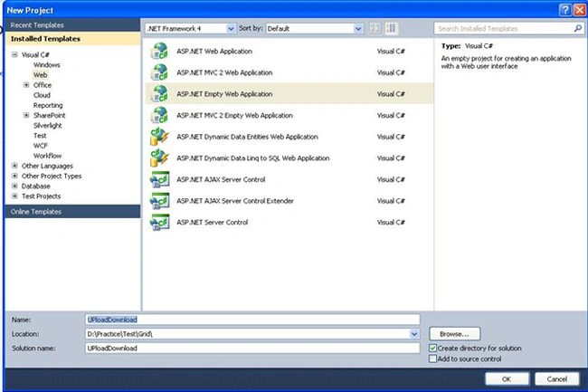Image resolution: width=588 pixels, height=392 pixels.
Task: Switch to medium icons list view
Action: (x=391, y=28)
